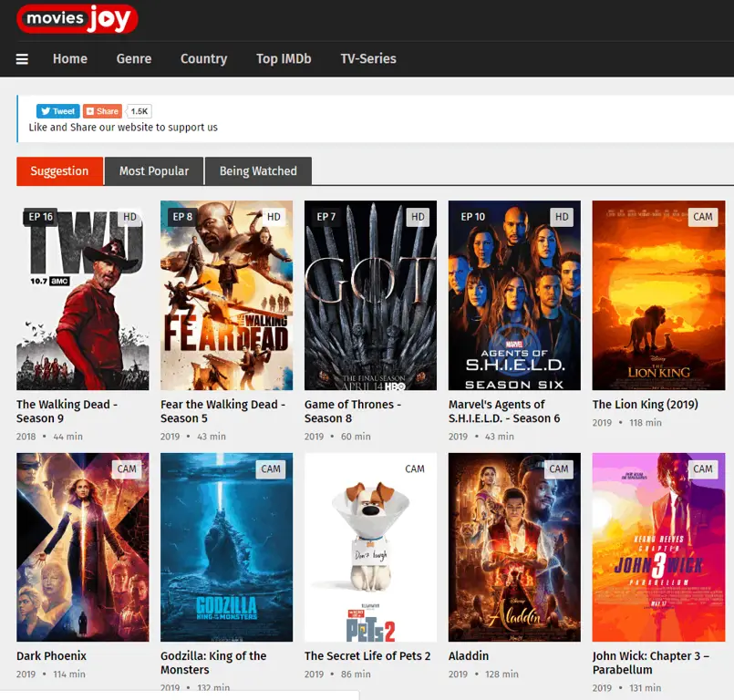The image size is (734, 700).
Task: Click the Tweet button
Action: (58, 111)
